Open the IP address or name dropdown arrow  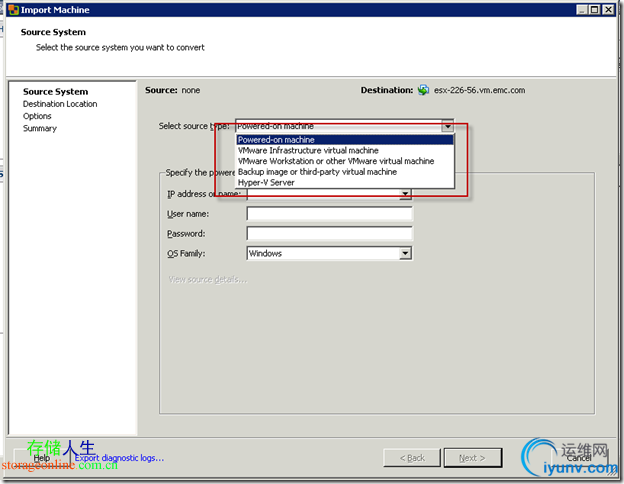click(405, 194)
